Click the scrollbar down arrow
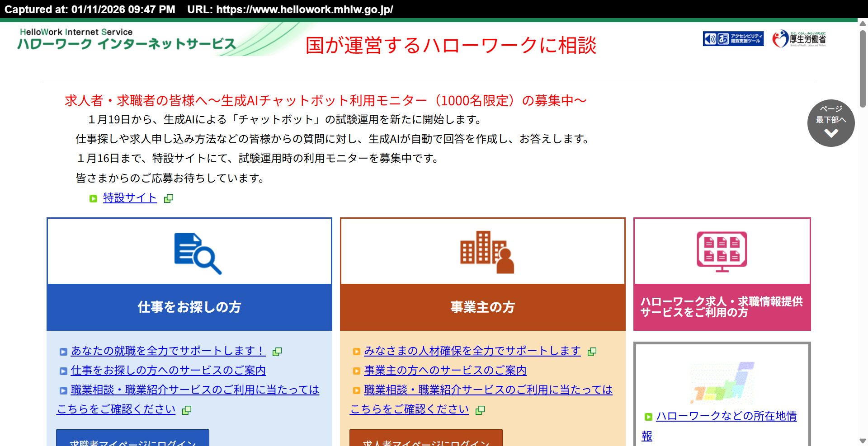The image size is (868, 446). [x=863, y=441]
